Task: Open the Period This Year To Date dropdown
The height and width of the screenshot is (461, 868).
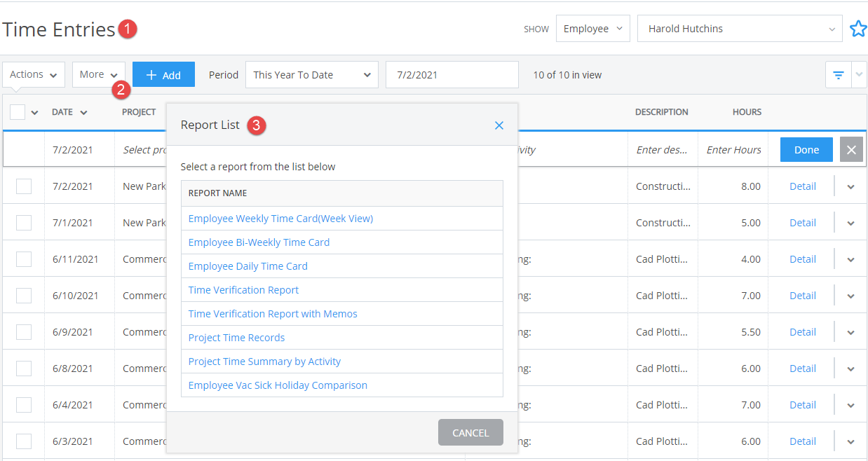Action: click(311, 75)
